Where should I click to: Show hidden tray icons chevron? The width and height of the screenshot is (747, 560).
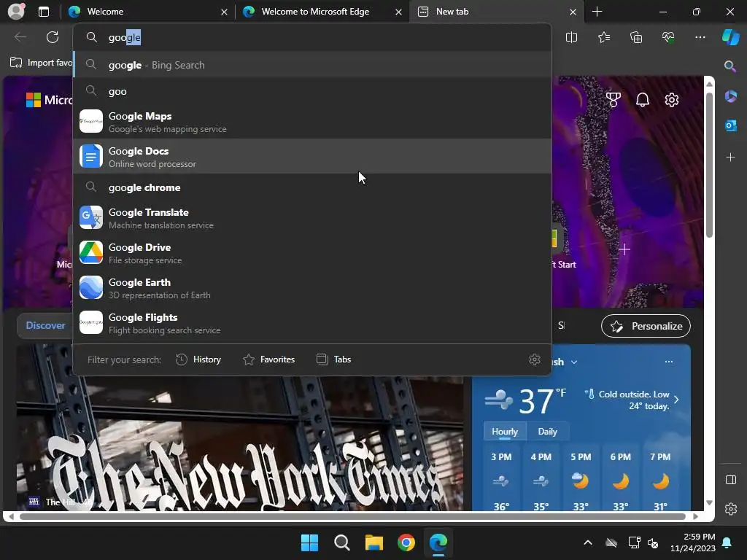tap(588, 542)
